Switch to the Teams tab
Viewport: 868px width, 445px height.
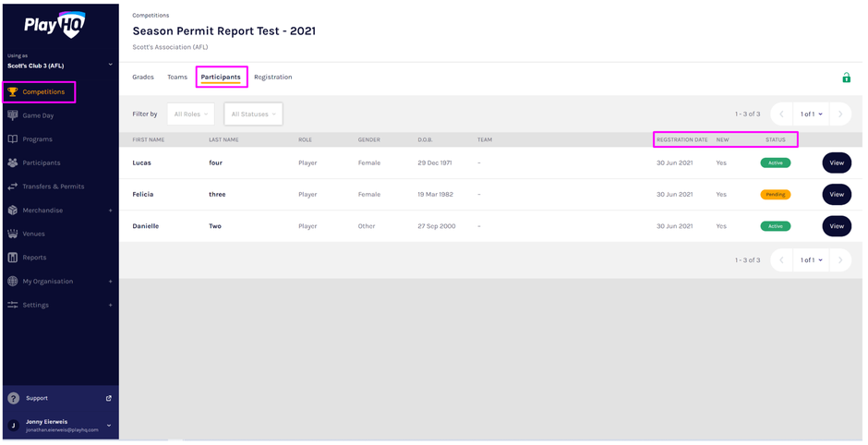[176, 78]
